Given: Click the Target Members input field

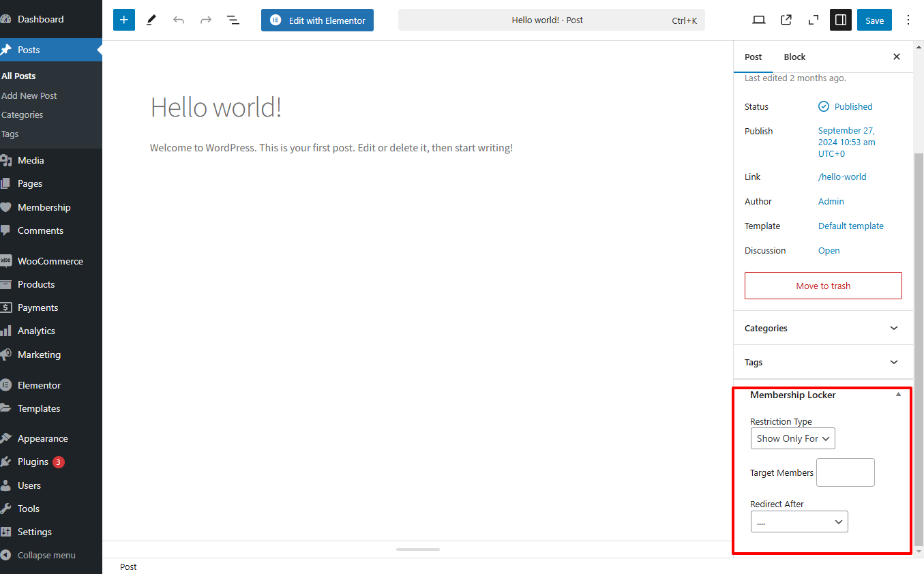Looking at the screenshot, I should click(845, 472).
